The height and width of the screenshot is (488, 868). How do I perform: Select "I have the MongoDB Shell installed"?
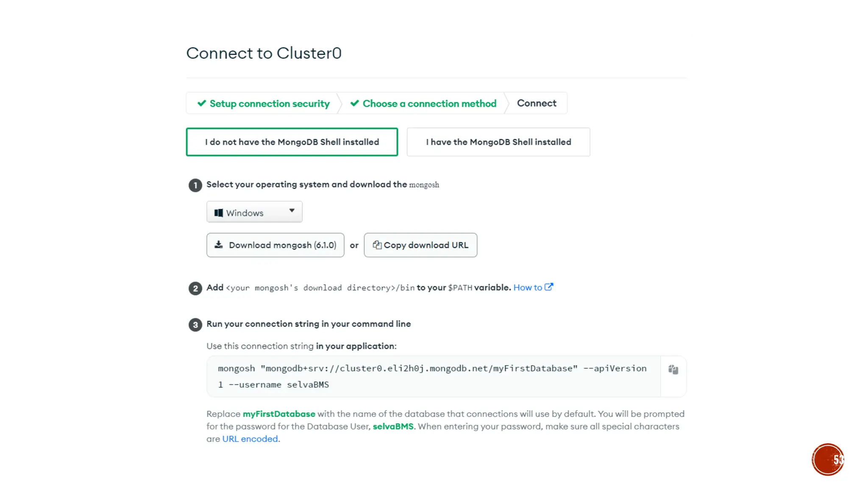[498, 142]
